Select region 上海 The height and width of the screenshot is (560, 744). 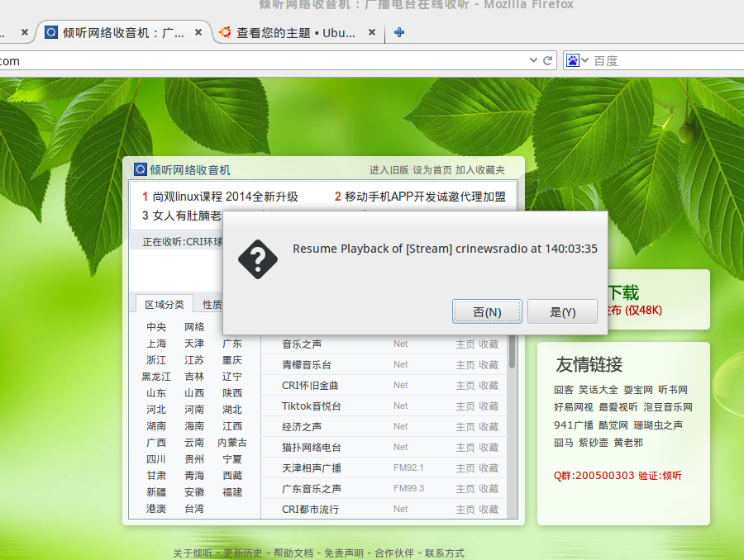point(156,344)
